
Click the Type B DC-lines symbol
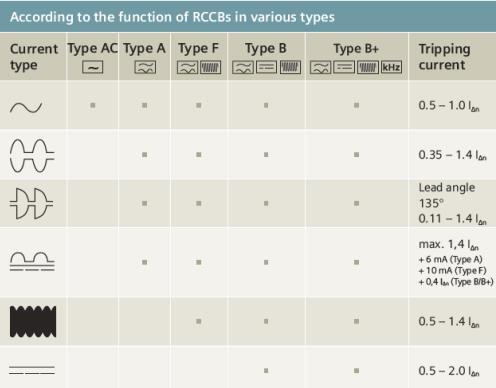266,67
